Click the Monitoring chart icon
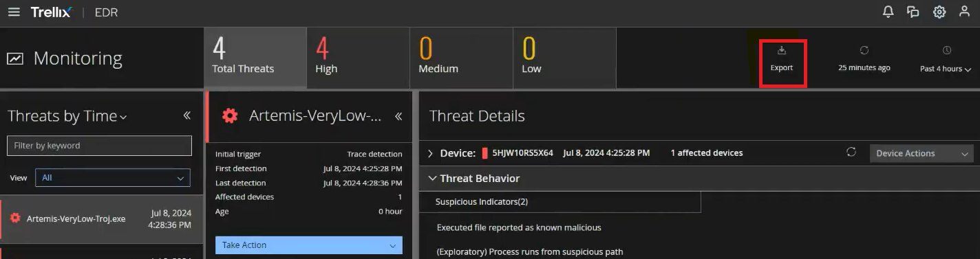This screenshot has height=259, width=980. (x=15, y=59)
